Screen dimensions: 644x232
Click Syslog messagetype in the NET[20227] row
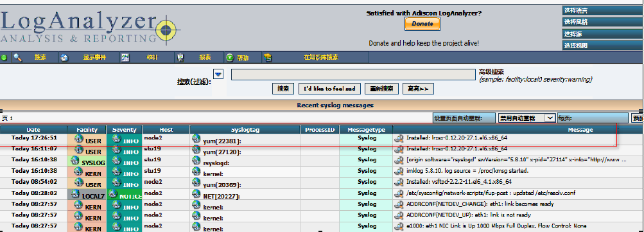click(367, 193)
